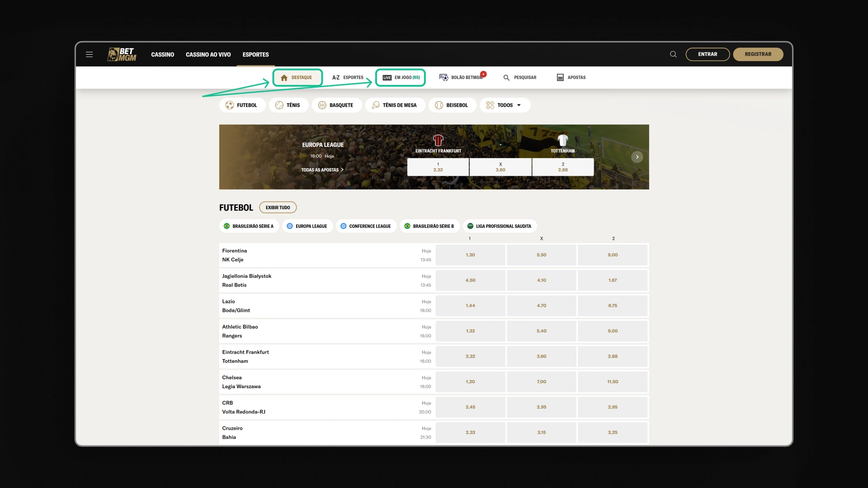Open the Esportes A-Z tab label

point(353,78)
